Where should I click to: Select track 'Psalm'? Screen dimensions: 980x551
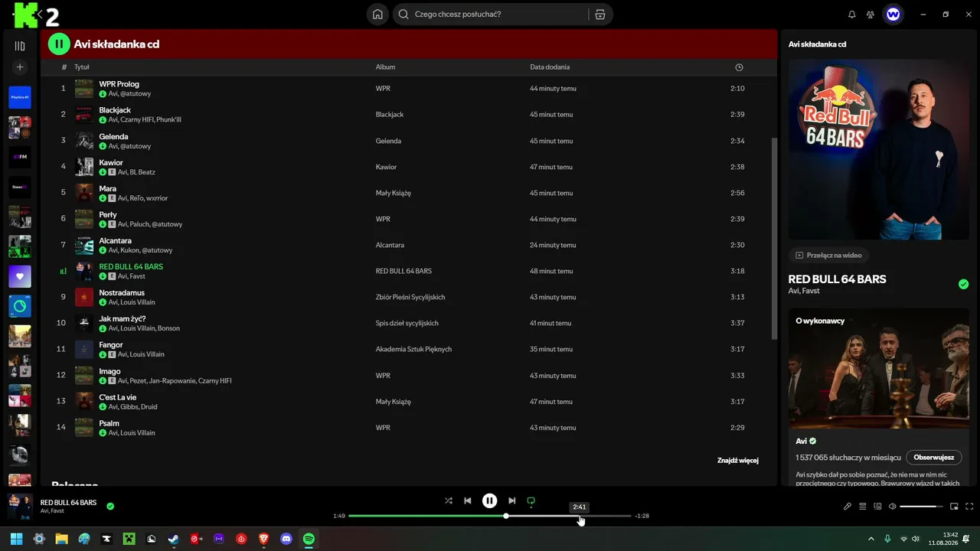coord(109,423)
